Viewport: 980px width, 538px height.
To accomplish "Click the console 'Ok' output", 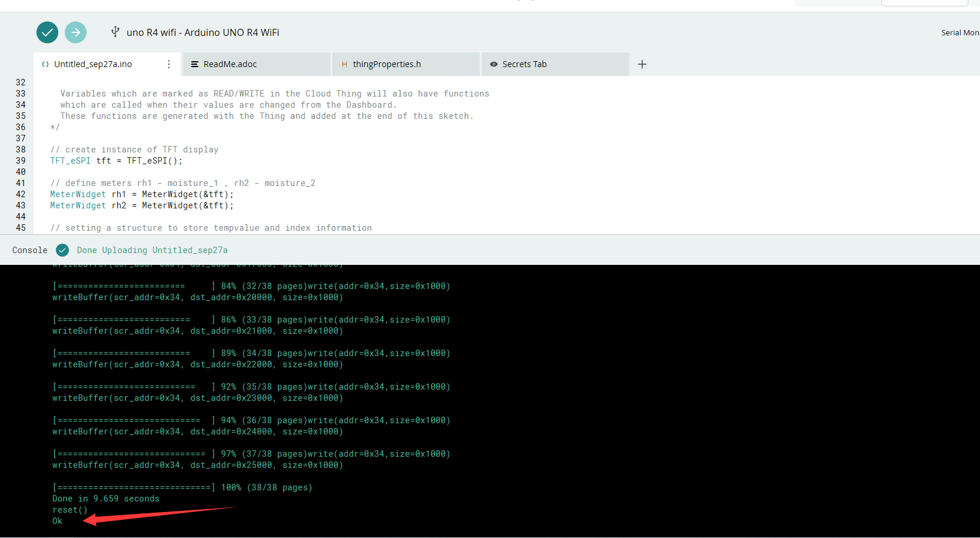I will pos(57,521).
